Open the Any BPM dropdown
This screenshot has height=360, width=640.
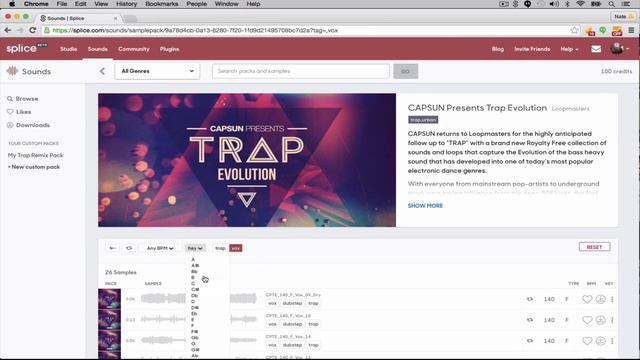coord(160,248)
